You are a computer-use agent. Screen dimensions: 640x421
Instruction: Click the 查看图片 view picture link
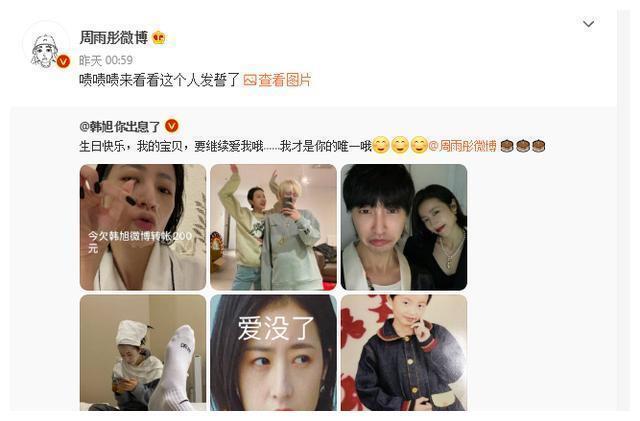[x=285, y=80]
